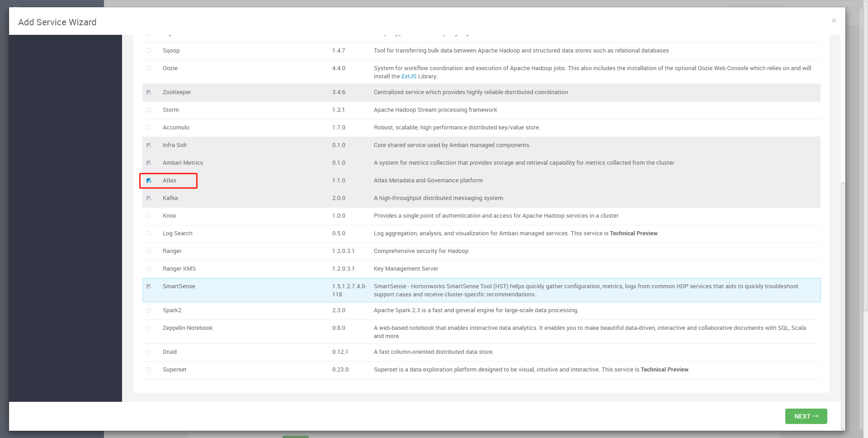This screenshot has width=868, height=438.
Task: Check the Knox service checkbox
Action: tap(149, 216)
